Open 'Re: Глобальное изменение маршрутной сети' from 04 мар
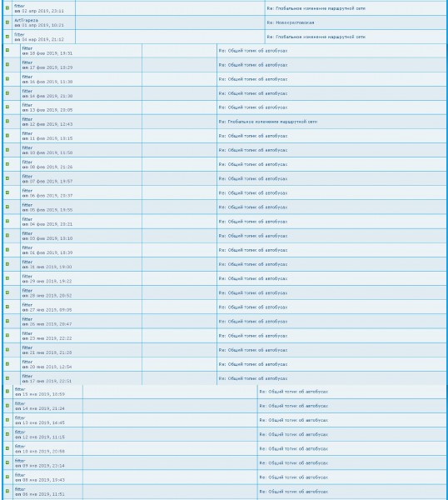The image size is (448, 500). pos(316,37)
